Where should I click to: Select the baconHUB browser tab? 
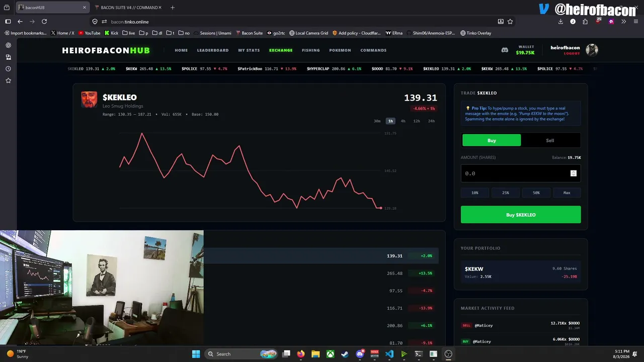click(x=52, y=8)
